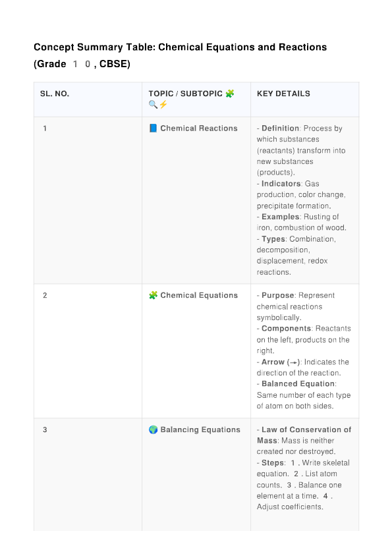Click the bold word Indicators
Viewport: 392px width, 554px height.
pos(281,184)
